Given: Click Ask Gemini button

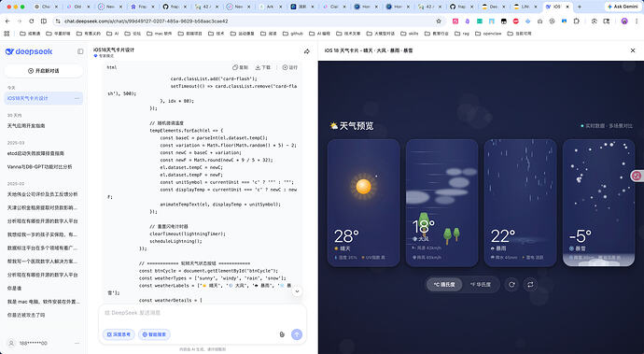Looking at the screenshot, I should pos(623,7).
